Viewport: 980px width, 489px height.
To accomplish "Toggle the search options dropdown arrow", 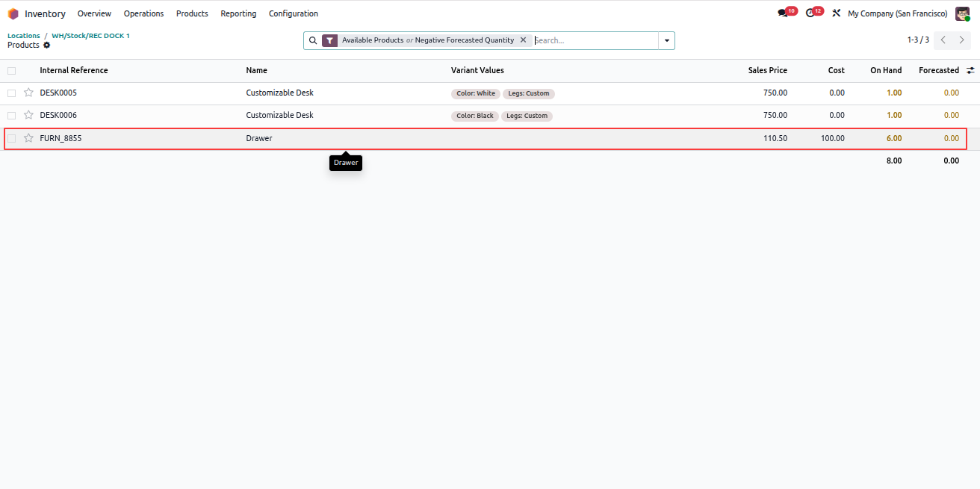I will 666,40.
